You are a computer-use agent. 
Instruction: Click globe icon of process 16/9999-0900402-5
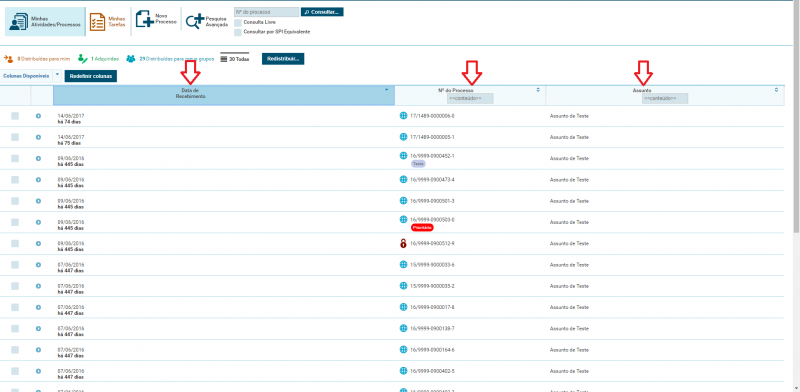coord(404,371)
